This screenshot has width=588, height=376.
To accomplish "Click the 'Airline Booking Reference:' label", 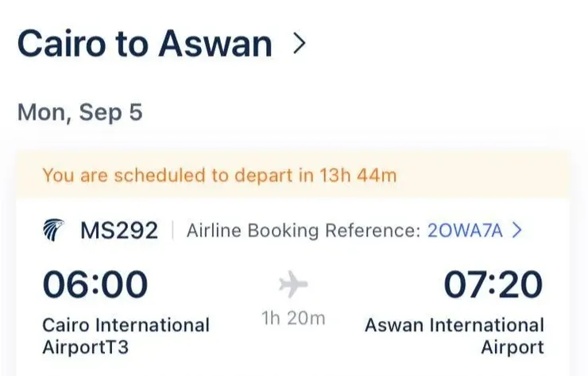I will point(302,231).
